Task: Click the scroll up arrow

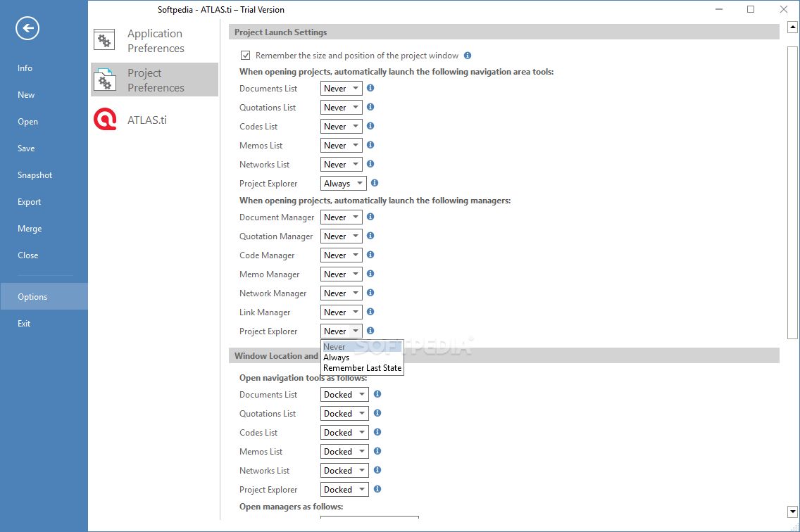Action: [x=792, y=27]
